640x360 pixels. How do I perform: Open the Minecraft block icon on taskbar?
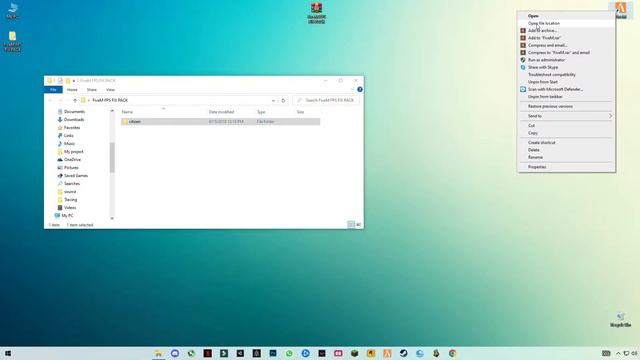click(x=354, y=353)
